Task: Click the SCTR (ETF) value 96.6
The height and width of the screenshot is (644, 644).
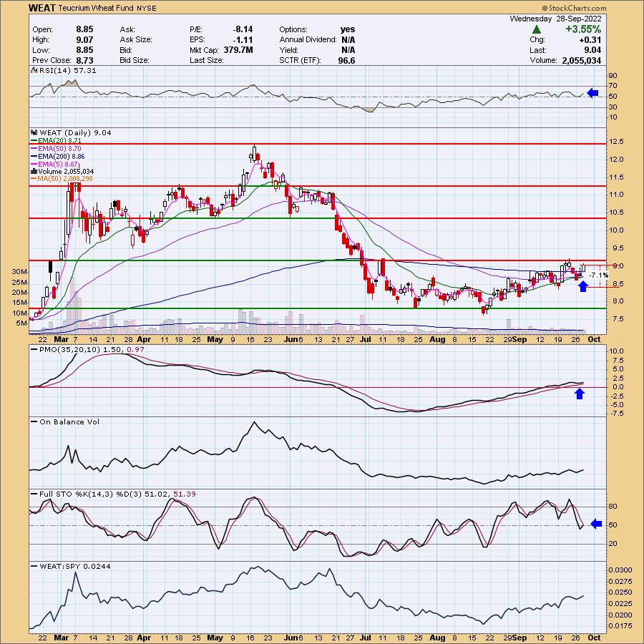Action: point(346,60)
